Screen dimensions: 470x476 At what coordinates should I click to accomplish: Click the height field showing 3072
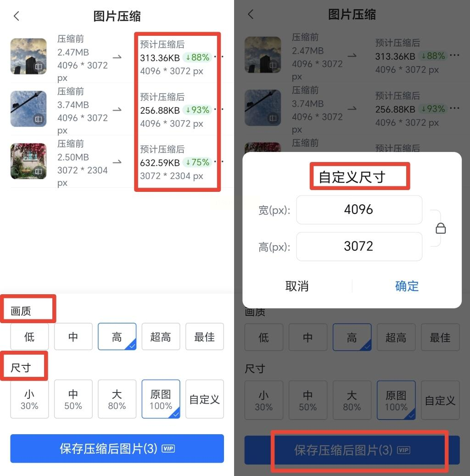[359, 246]
